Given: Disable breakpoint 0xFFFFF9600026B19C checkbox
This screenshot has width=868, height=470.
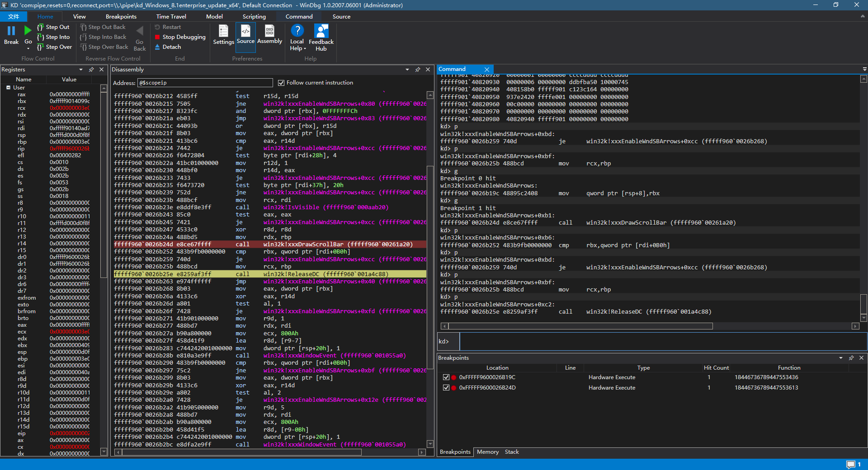Looking at the screenshot, I should point(446,377).
